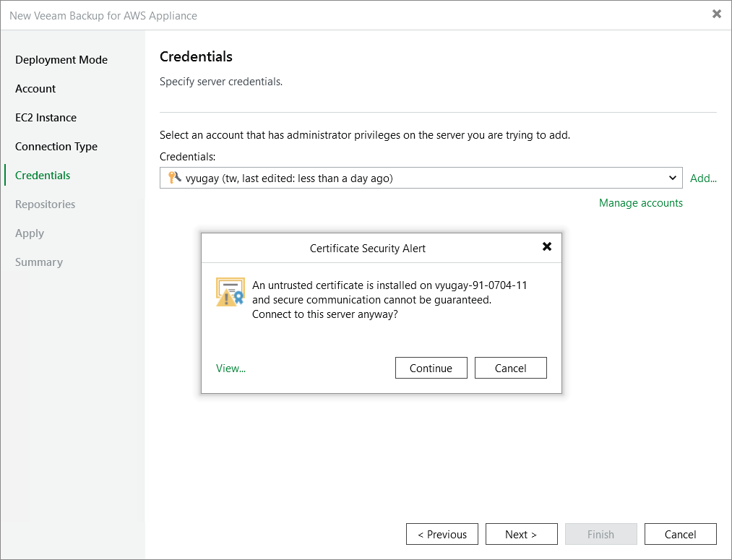Open the Manage accounts link
Screen dimensions: 732x560
tap(640, 203)
